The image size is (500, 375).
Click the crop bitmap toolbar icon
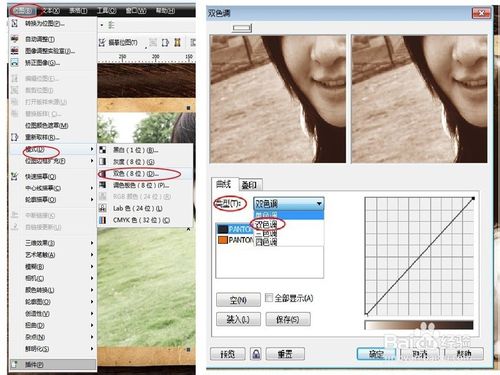click(x=165, y=42)
